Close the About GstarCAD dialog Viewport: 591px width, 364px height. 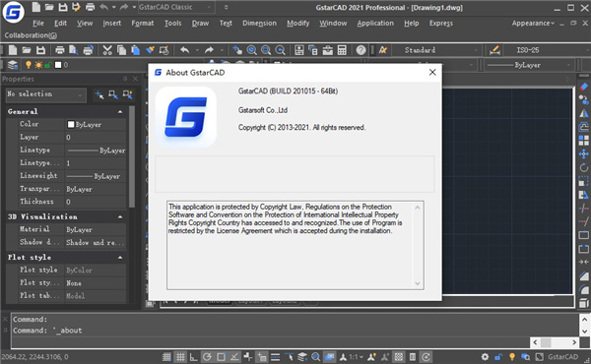click(x=432, y=72)
